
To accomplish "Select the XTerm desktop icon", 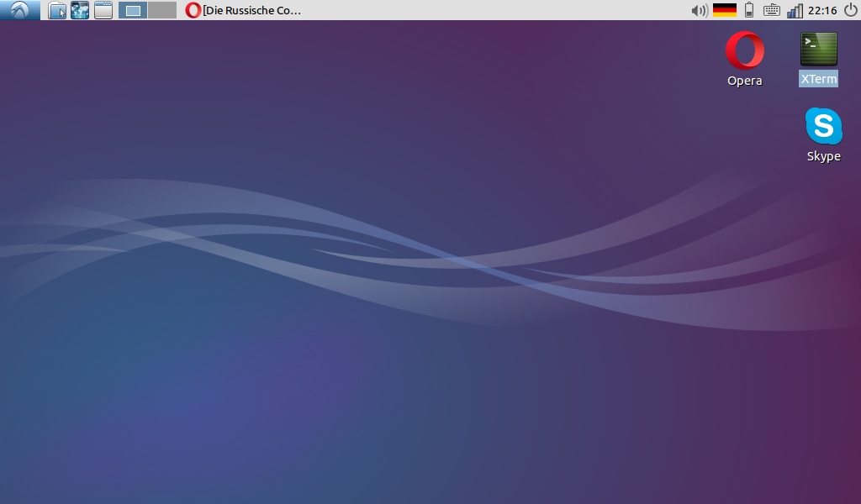I will (818, 49).
